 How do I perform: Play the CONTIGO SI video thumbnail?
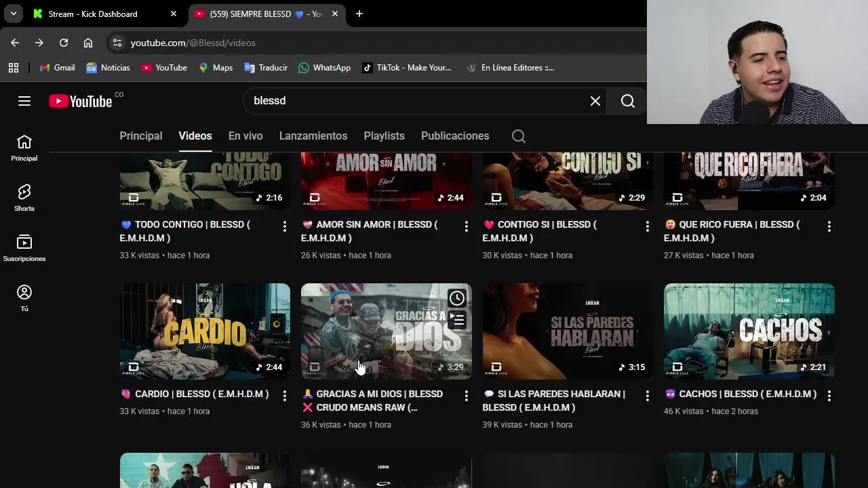click(568, 182)
